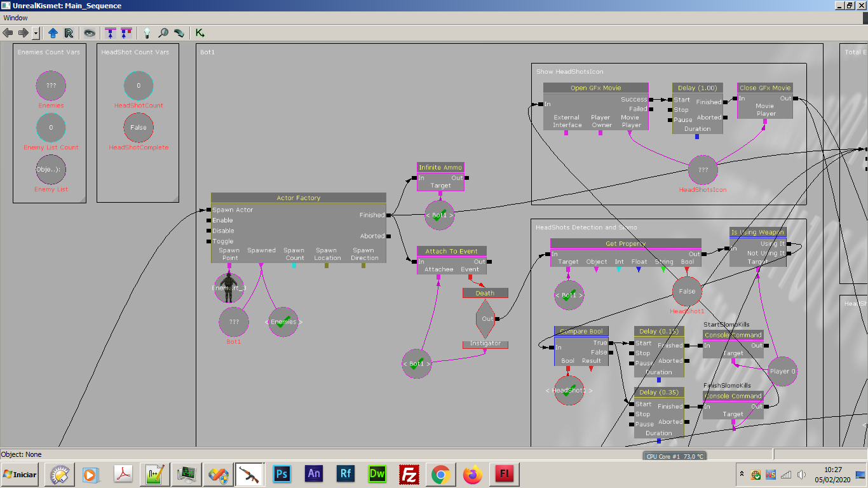Toggle the blue and red connectors button
868x488 pixels.
point(126,32)
